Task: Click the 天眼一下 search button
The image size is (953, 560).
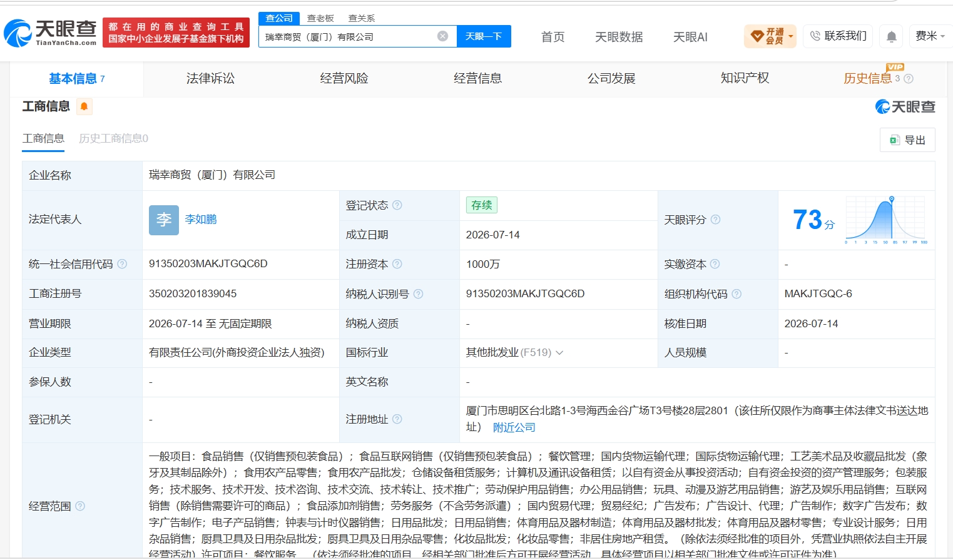Action: [x=484, y=36]
